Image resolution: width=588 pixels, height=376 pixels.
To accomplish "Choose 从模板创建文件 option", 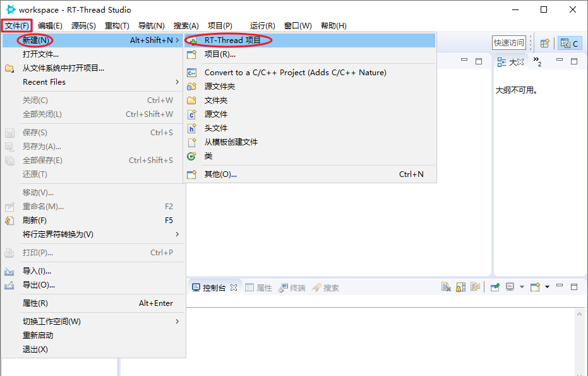I will [x=309, y=142].
